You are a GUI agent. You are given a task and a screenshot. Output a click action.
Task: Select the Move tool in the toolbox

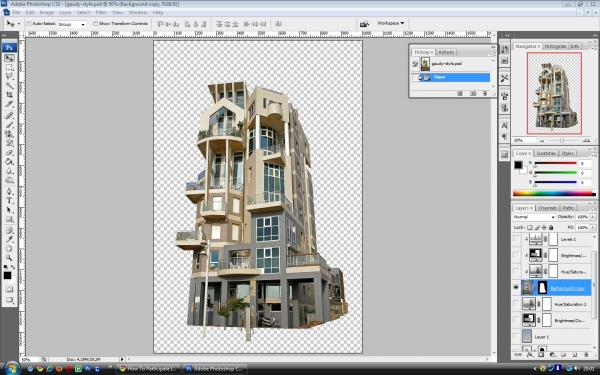tap(9, 58)
